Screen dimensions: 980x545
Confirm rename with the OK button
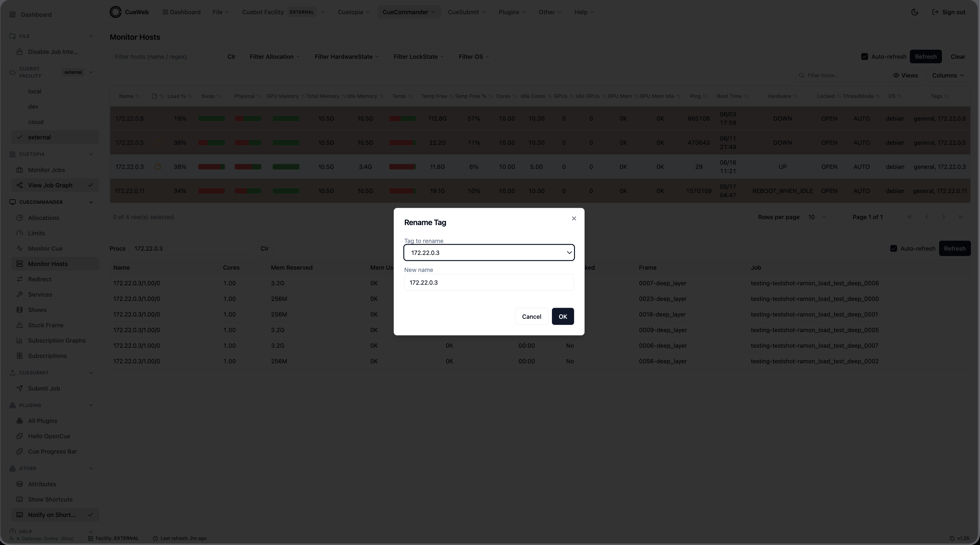563,316
